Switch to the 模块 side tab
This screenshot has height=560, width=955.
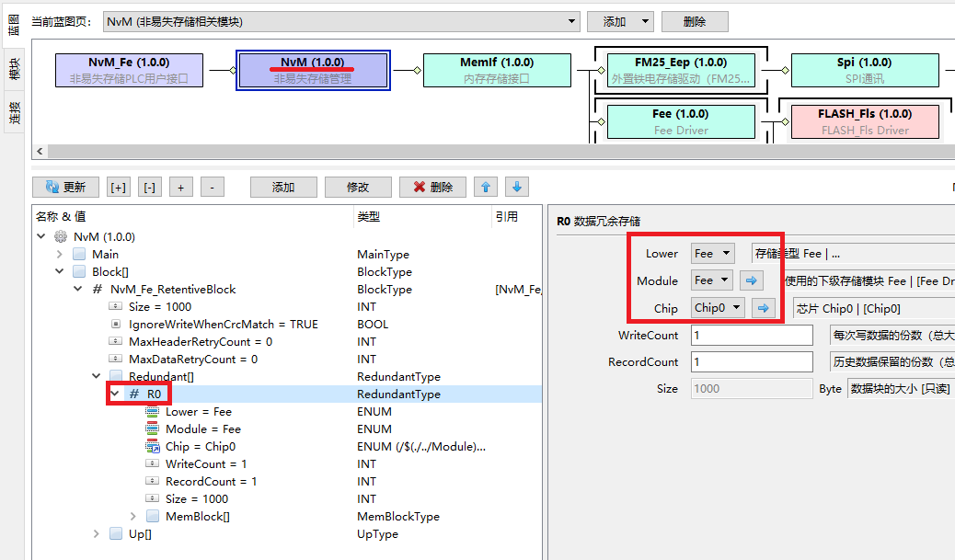pyautogui.click(x=14, y=69)
